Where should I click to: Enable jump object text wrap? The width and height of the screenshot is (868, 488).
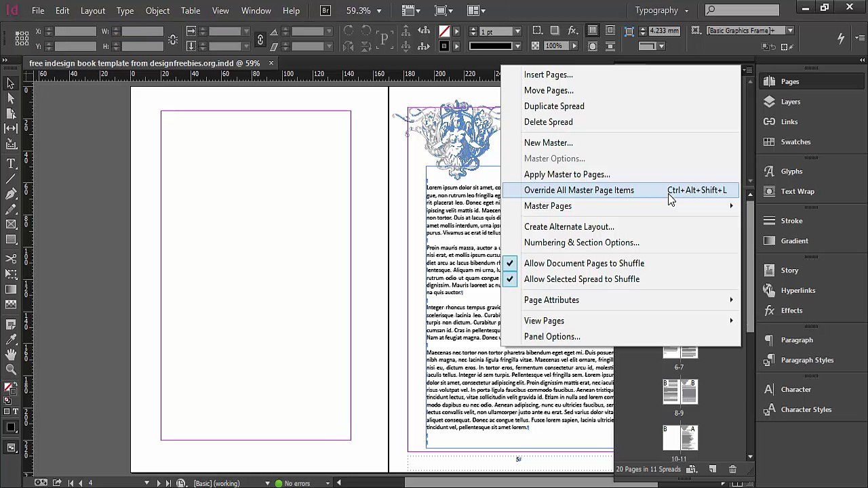click(x=610, y=46)
